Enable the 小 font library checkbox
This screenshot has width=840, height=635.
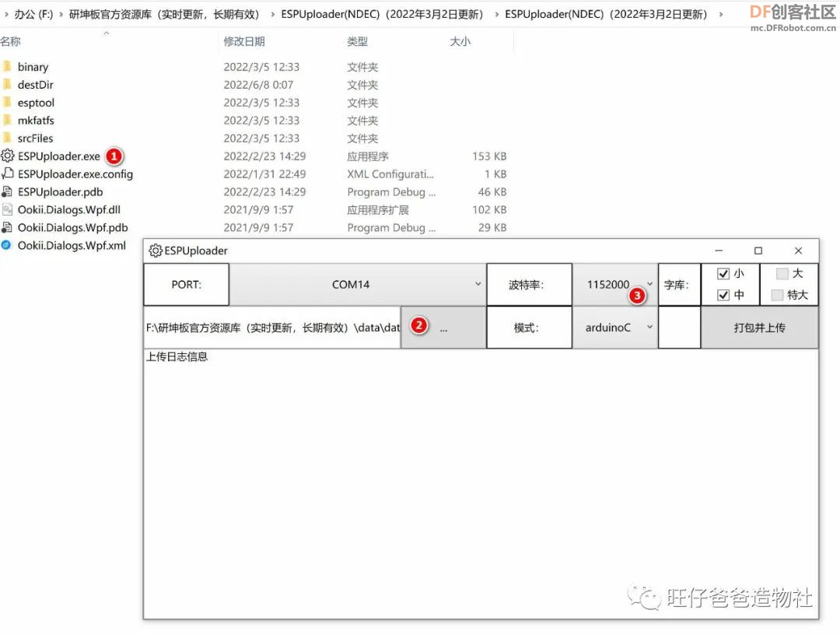click(723, 273)
